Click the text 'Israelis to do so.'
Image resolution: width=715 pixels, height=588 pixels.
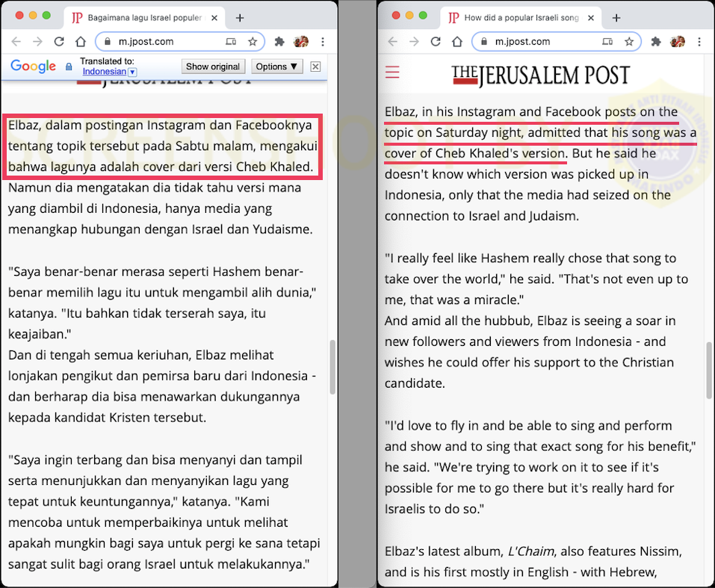click(x=434, y=509)
